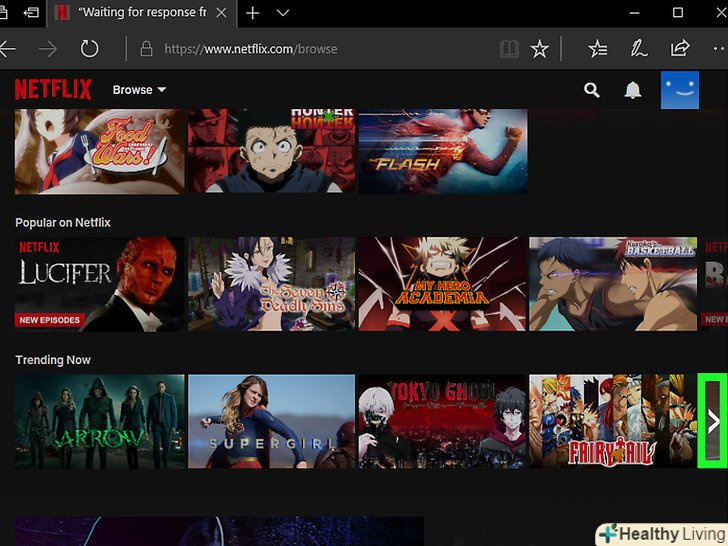Click the Netflix logo
Image resolution: width=728 pixels, height=546 pixels.
(x=53, y=89)
